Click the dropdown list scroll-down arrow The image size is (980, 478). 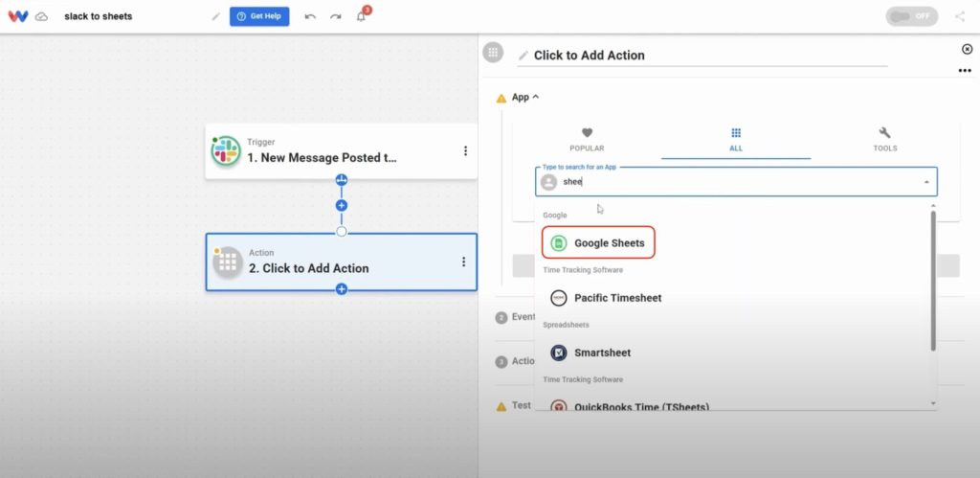pyautogui.click(x=934, y=403)
